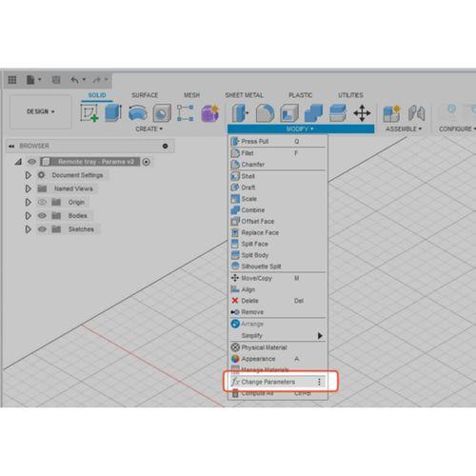Select the Rectangular Pattern tool icon
The image size is (476, 476).
pos(186,113)
